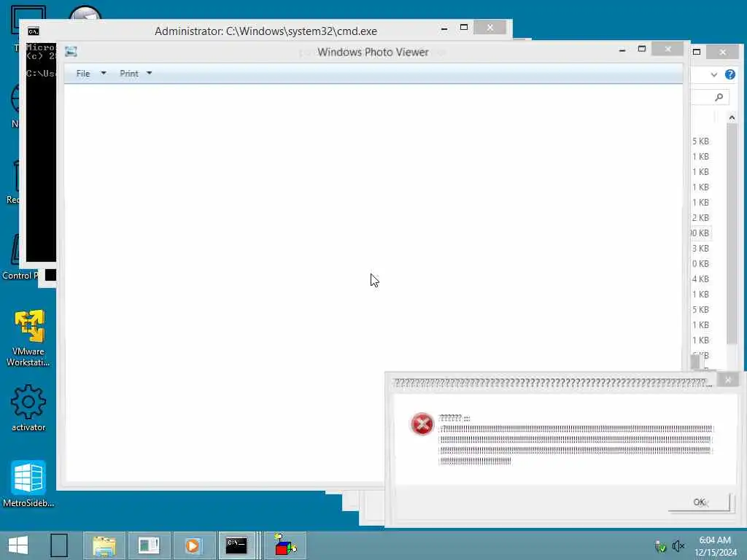Screen dimensions: 747x560
Task: Click the muted speaker tray icon
Action: tap(678, 546)
